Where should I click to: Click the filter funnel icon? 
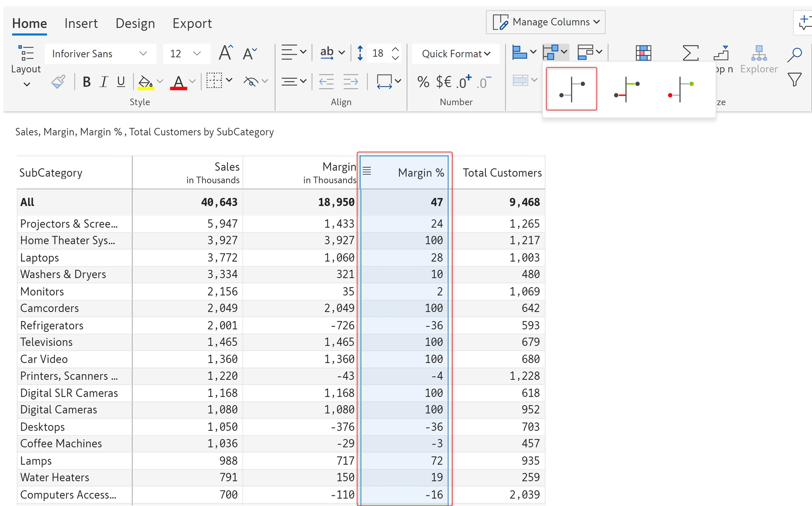click(x=795, y=80)
